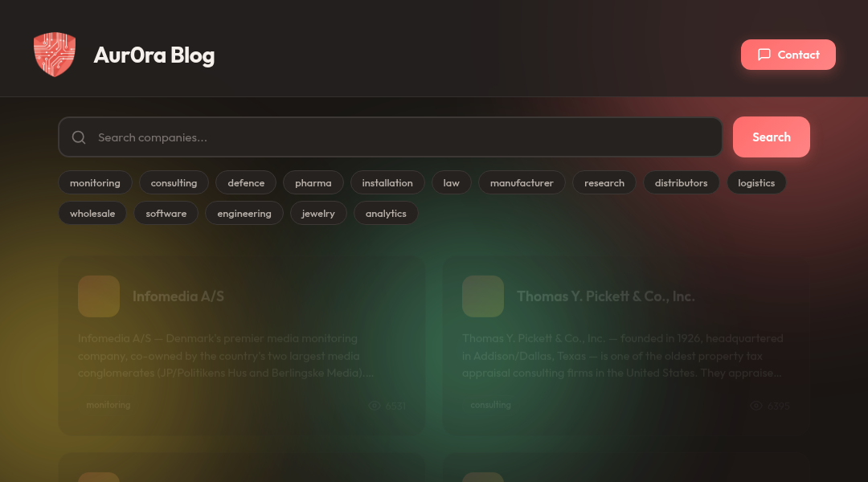The image size is (868, 482).
Task: Select the installation tag filter
Action: pos(387,182)
